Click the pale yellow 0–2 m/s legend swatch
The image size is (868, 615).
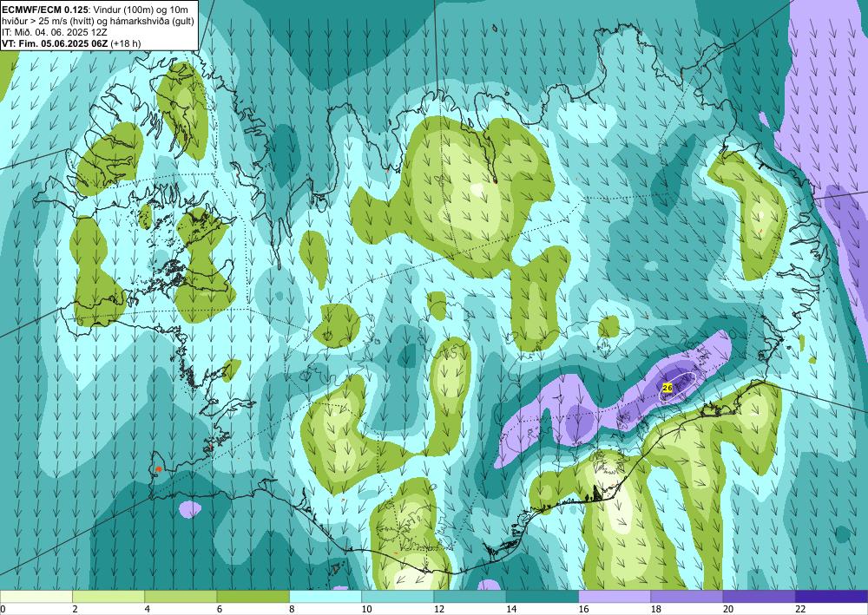coord(36,596)
